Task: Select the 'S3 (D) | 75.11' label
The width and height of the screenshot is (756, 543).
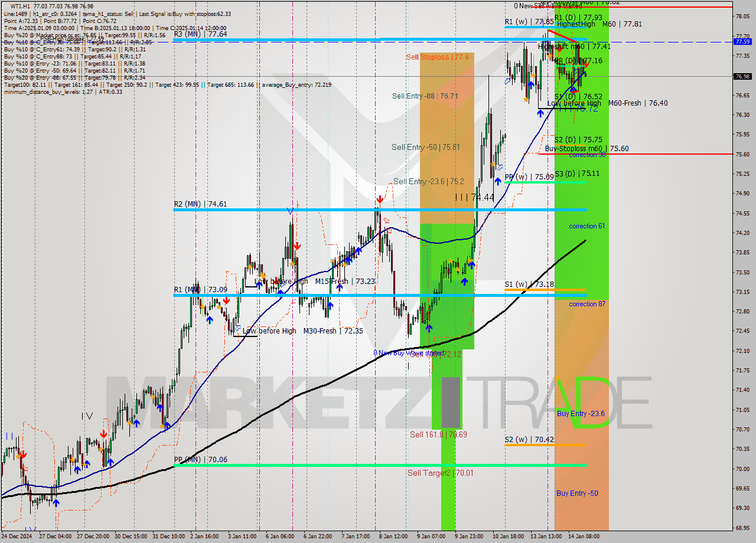Action: 578,174
